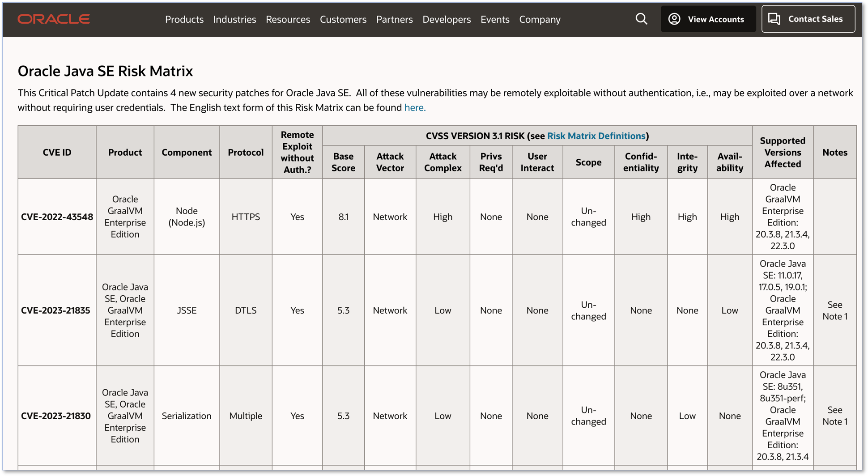Click the 5.3 base score for CVE-2023-21830

pos(343,416)
